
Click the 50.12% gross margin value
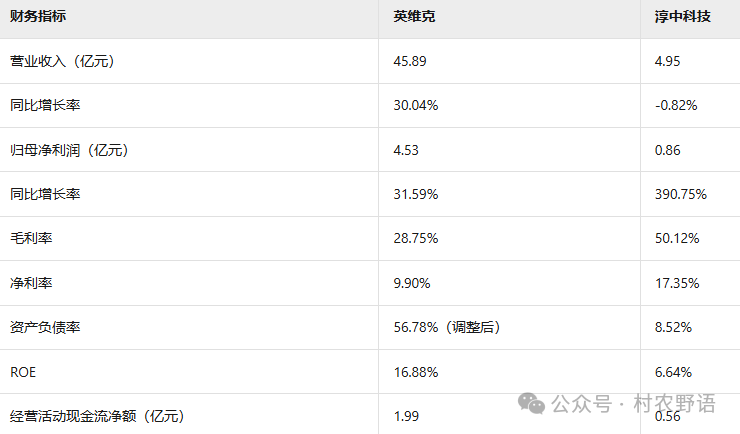[677, 238]
